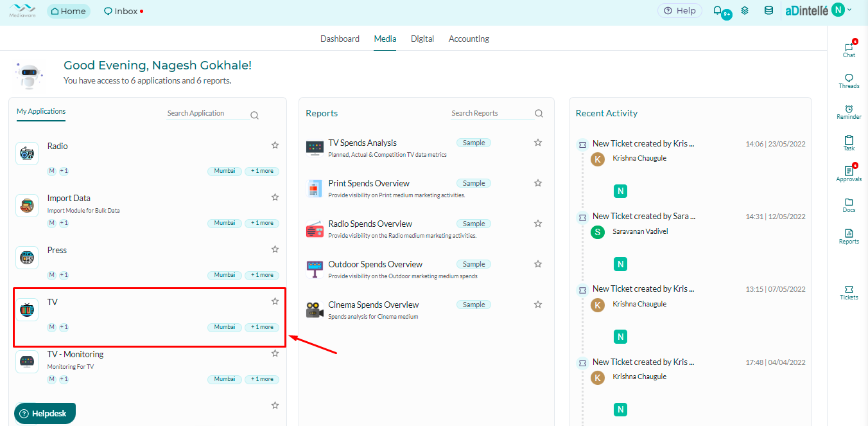Click the notifications bell icon
The image size is (868, 426).
[x=718, y=11]
